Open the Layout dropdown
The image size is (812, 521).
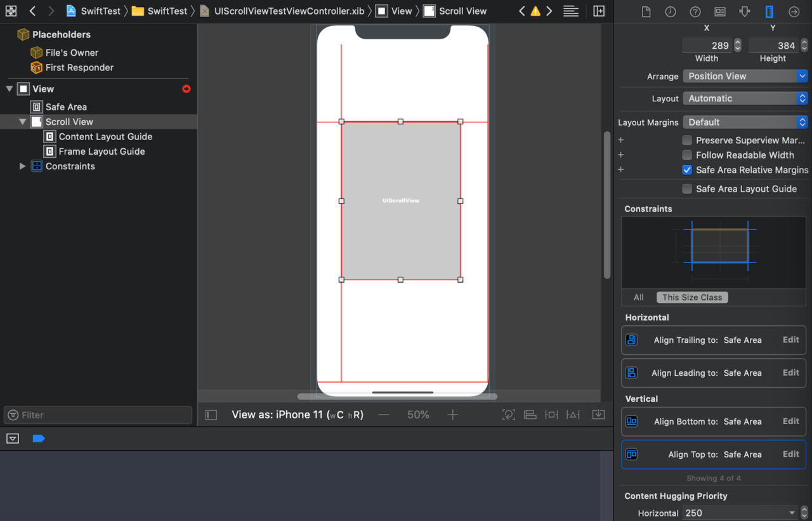[745, 98]
